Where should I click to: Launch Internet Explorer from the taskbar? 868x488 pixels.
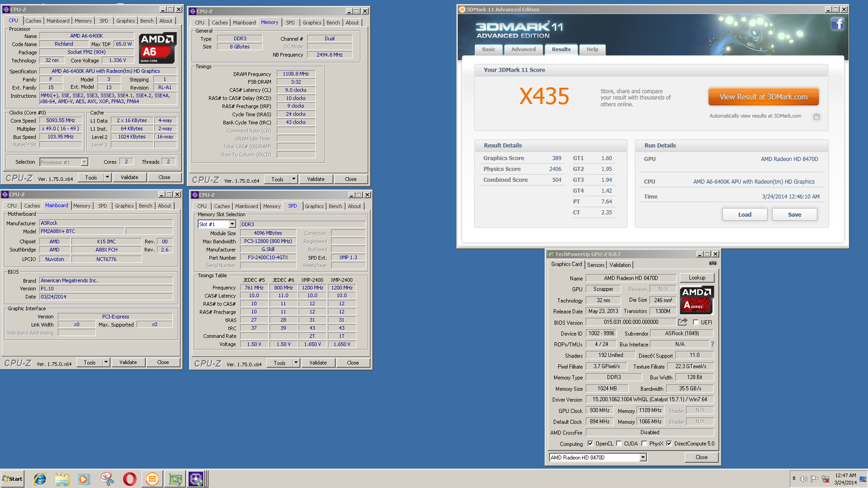(x=40, y=479)
